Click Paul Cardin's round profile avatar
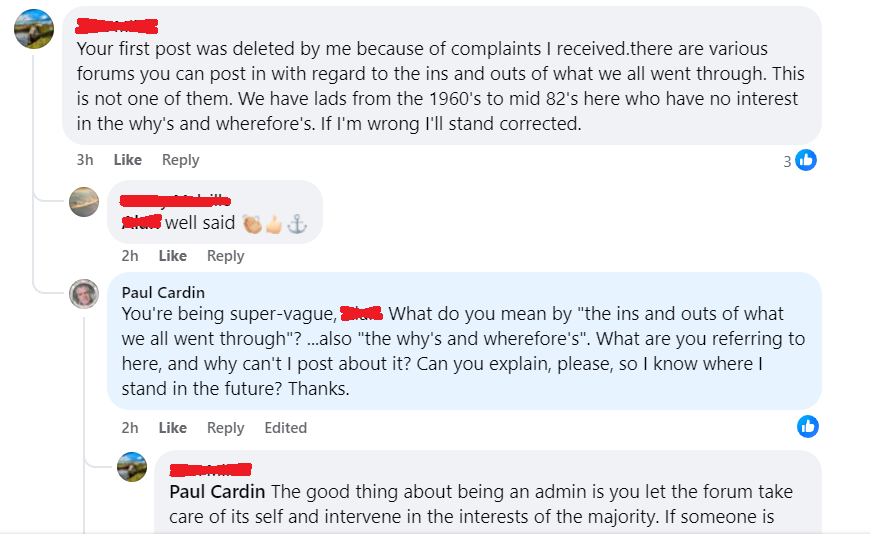This screenshot has height=540, width=870. coord(84,294)
